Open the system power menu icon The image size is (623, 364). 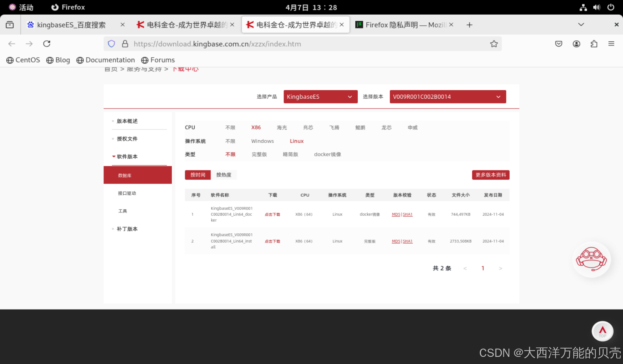click(611, 7)
